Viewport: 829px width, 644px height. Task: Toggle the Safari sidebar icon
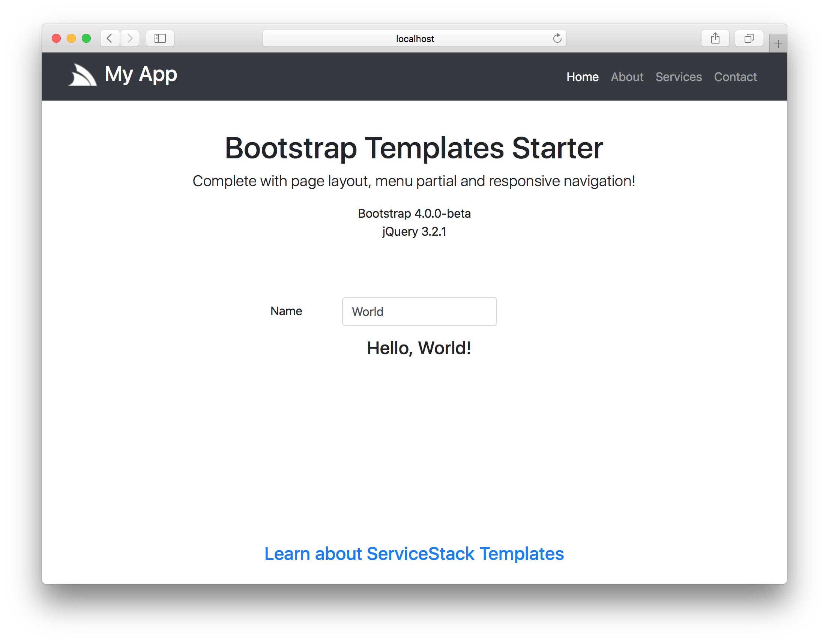[160, 38]
